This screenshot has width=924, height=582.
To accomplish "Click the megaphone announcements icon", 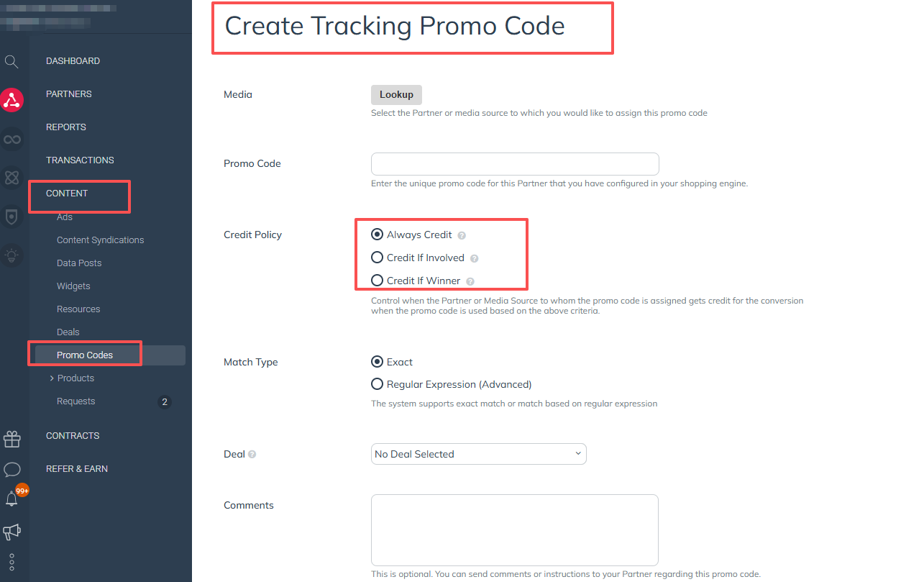I will [12, 532].
